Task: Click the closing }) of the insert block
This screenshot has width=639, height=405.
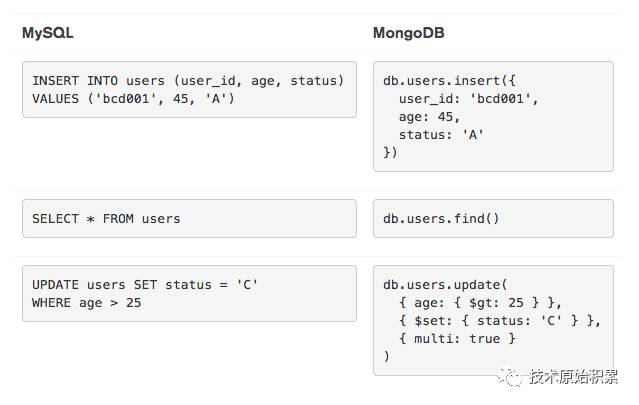Action: pyautogui.click(x=390, y=152)
